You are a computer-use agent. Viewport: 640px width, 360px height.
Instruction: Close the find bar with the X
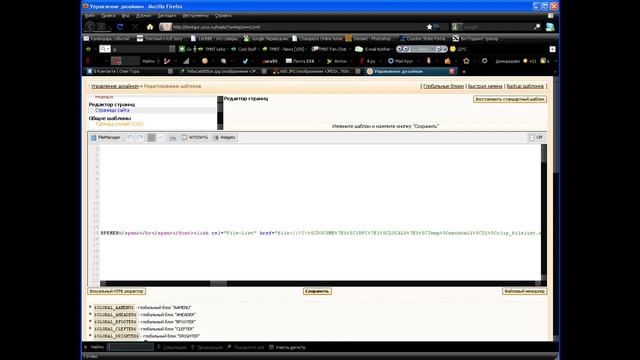(x=85, y=347)
